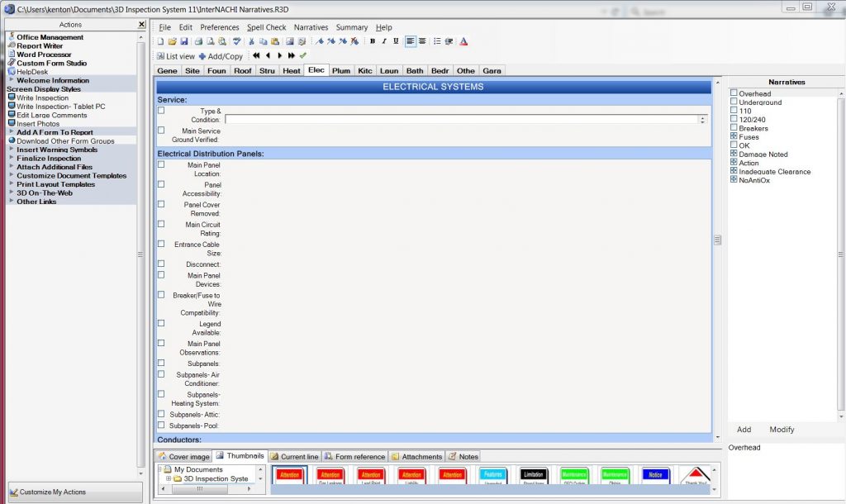Select the blue Notice thumbnail

[654, 475]
